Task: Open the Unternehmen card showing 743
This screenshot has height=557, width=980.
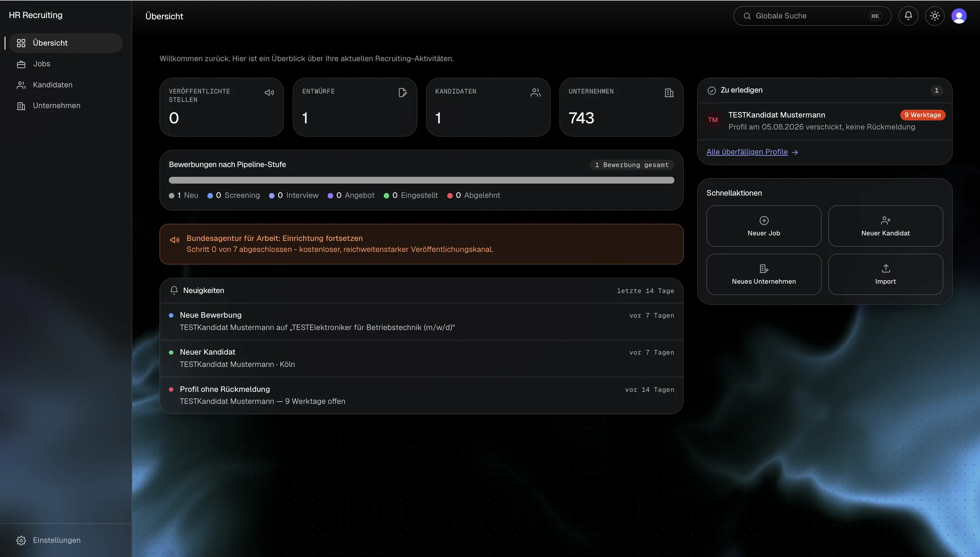Action: pyautogui.click(x=621, y=107)
